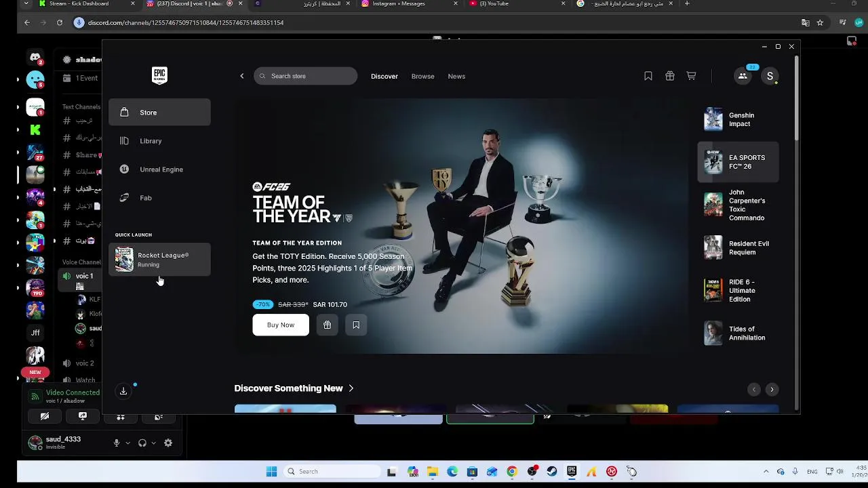This screenshot has height=488, width=868.
Task: Open Steam from the taskbar
Action: point(552,472)
